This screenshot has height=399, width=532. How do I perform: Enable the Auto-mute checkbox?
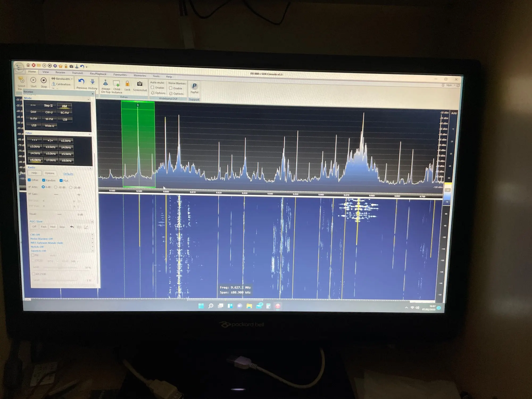pyautogui.click(x=152, y=88)
